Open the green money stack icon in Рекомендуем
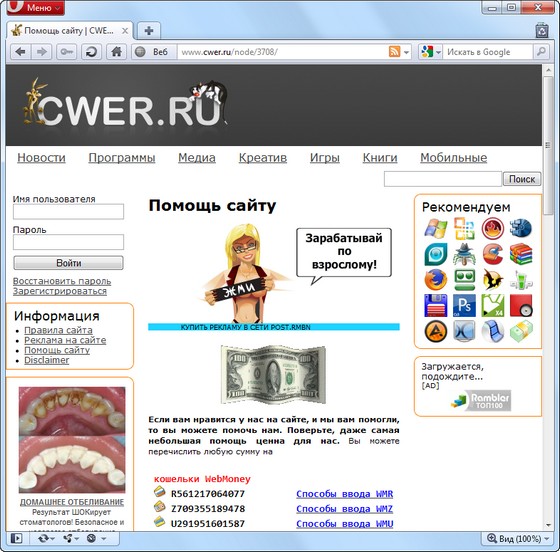 (x=521, y=331)
